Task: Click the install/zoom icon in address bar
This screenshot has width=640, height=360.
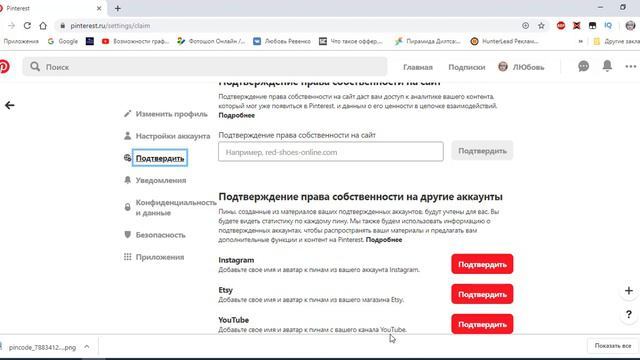Action: coord(525,26)
